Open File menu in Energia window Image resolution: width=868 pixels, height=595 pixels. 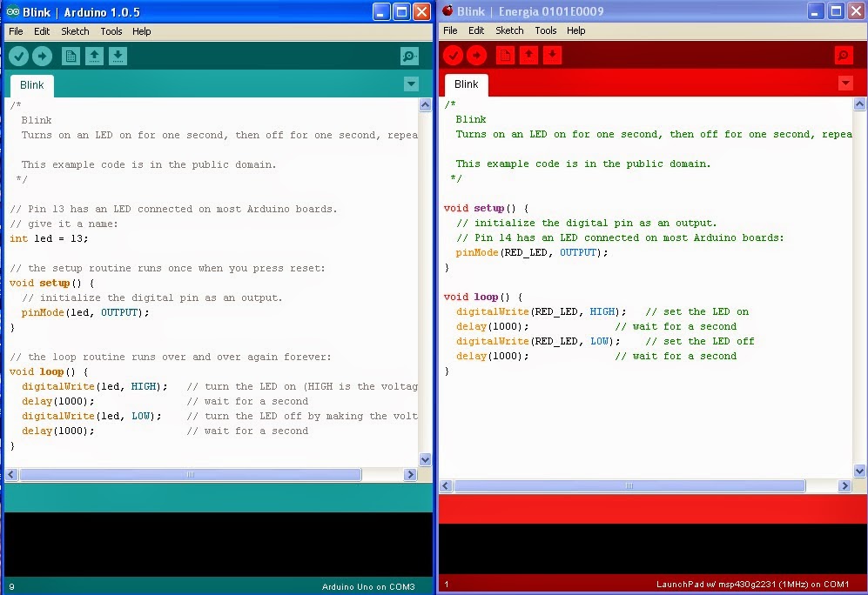[x=451, y=30]
